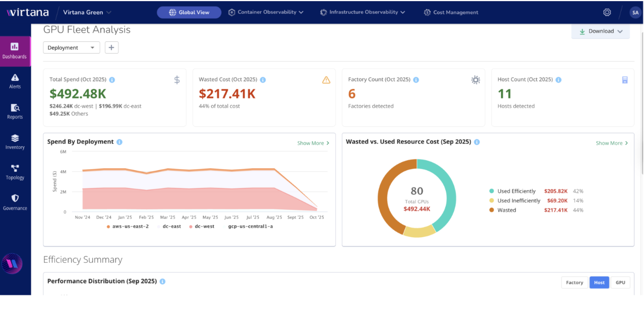The image size is (644, 318).
Task: Select the Cost Management menu item
Action: pyautogui.click(x=451, y=12)
